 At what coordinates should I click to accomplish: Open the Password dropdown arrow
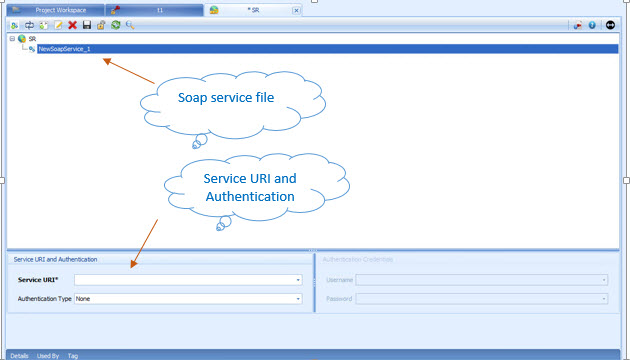pyautogui.click(x=604, y=299)
